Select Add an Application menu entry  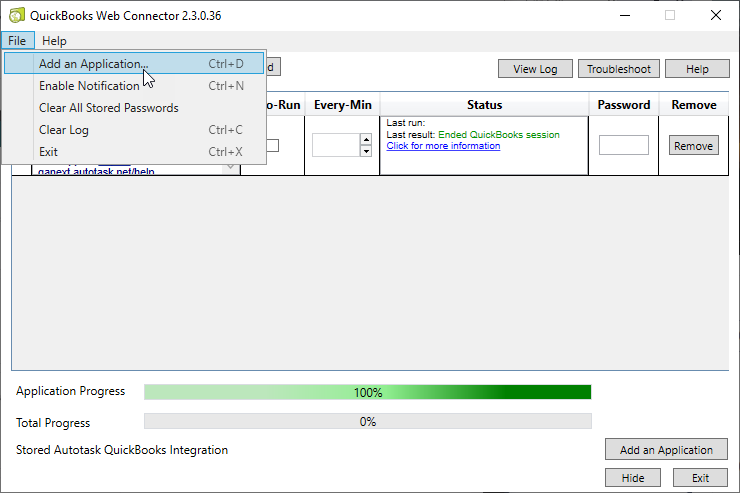click(x=93, y=64)
